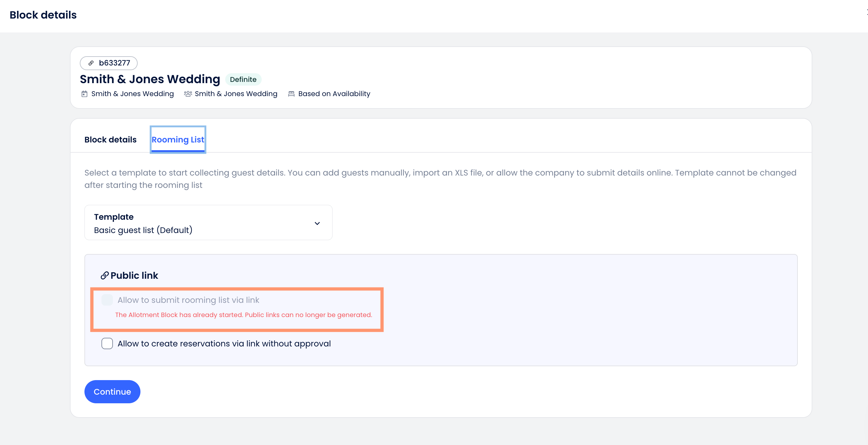Click the chain icon next to Public link heading

(105, 275)
